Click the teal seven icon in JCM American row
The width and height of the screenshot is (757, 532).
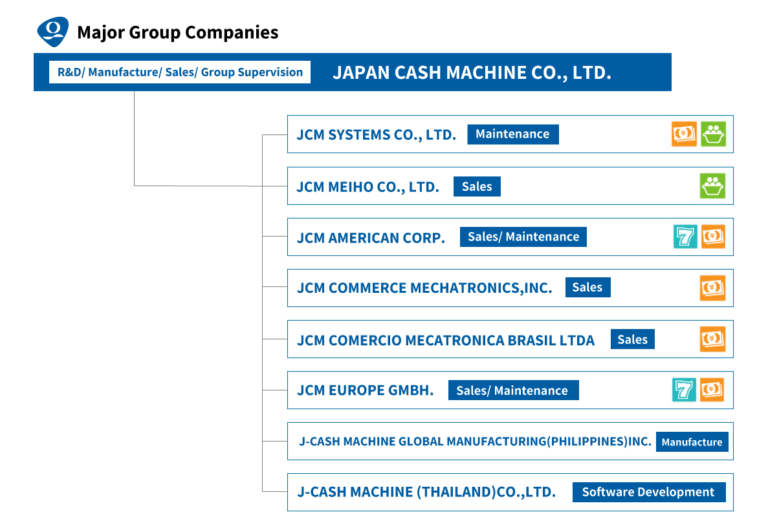click(x=685, y=237)
